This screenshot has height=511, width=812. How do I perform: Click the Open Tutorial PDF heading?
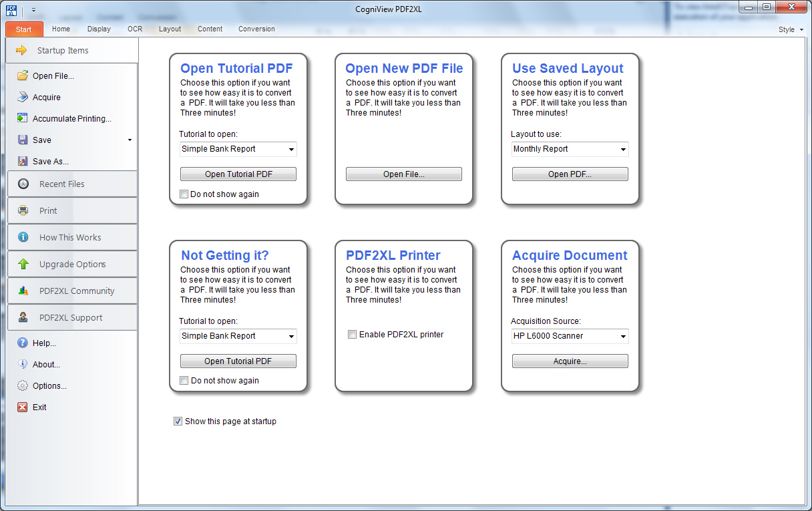pos(236,68)
